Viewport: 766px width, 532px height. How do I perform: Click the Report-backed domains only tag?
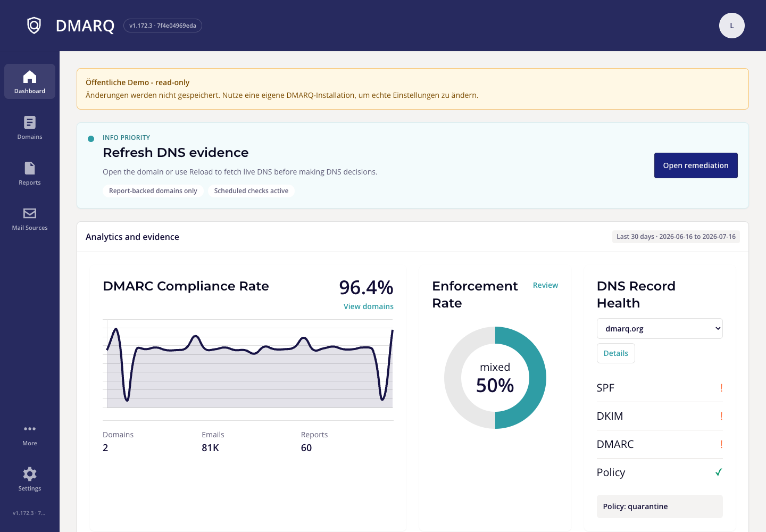(x=153, y=191)
